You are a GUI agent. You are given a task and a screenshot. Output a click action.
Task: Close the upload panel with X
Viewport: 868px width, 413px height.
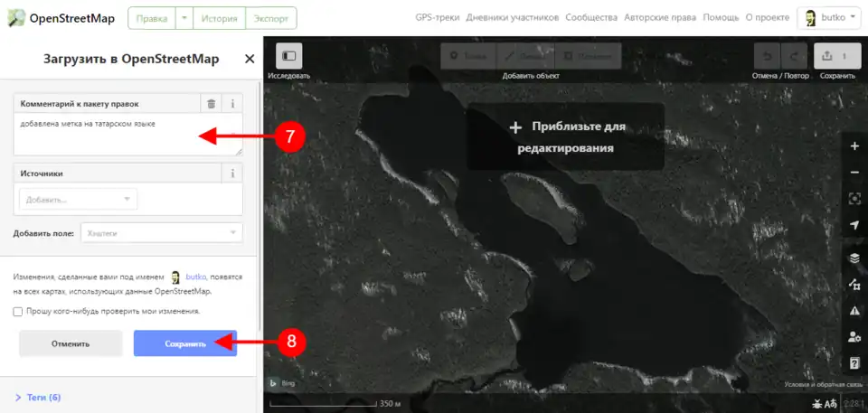pyautogui.click(x=250, y=59)
